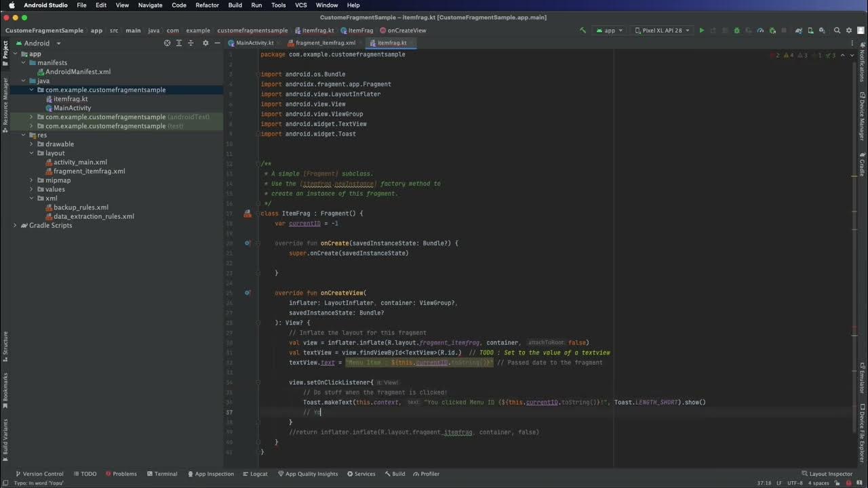The width and height of the screenshot is (868, 488).
Task: Click Expand All in Project panel
Action: pos(180,43)
